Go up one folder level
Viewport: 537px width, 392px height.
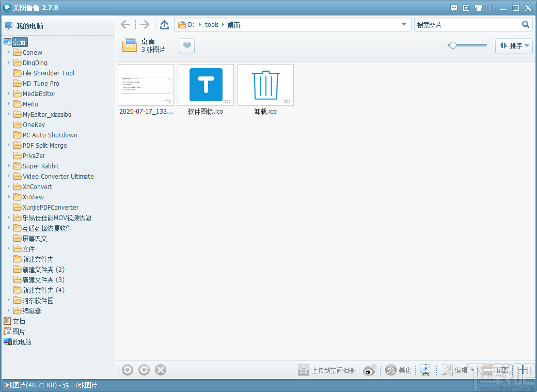[164, 24]
